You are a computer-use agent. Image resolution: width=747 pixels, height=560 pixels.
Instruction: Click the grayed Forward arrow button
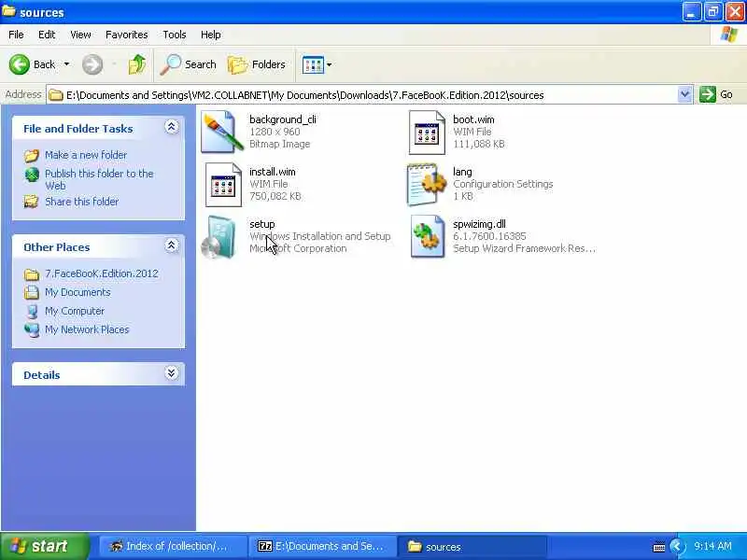(x=92, y=64)
